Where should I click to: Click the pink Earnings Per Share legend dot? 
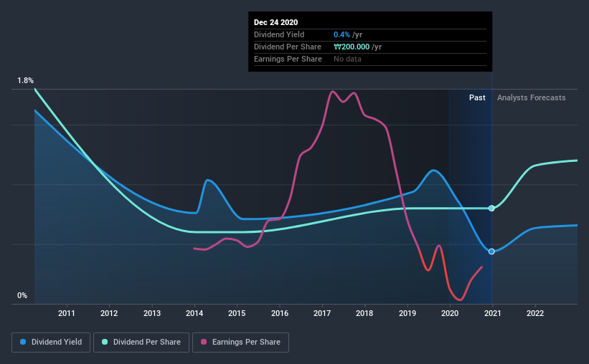point(204,342)
